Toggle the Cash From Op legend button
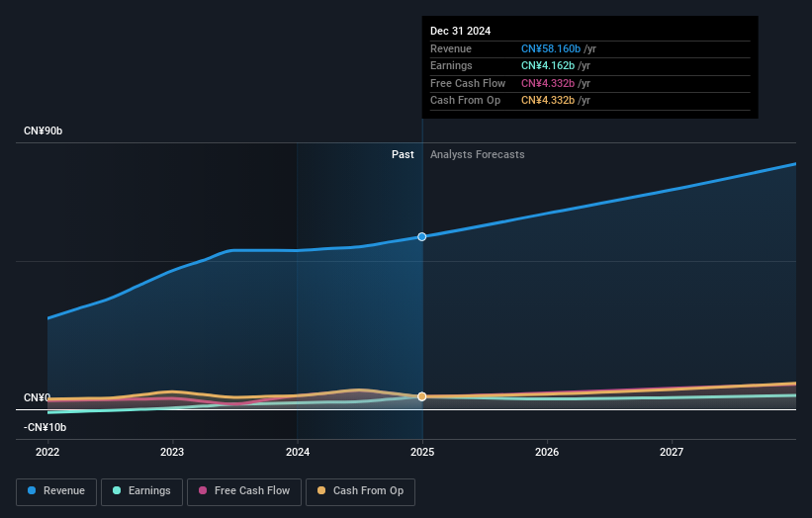812x518 pixels. pyautogui.click(x=360, y=491)
